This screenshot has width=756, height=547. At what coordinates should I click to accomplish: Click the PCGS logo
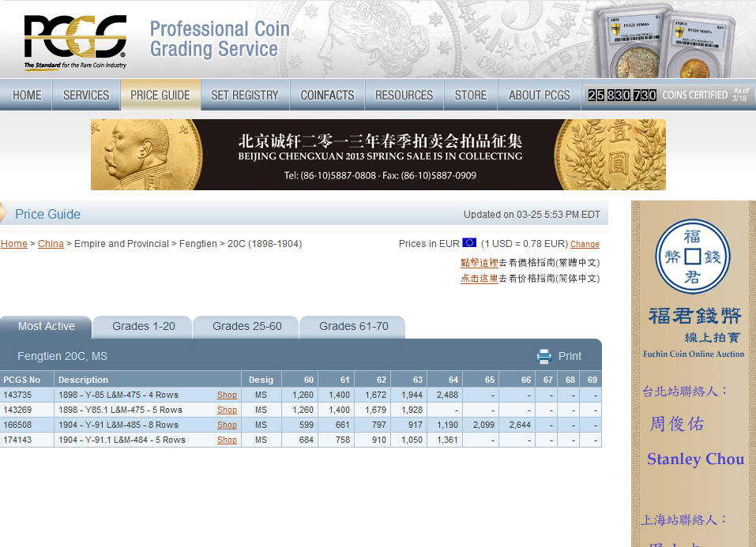pos(75,43)
